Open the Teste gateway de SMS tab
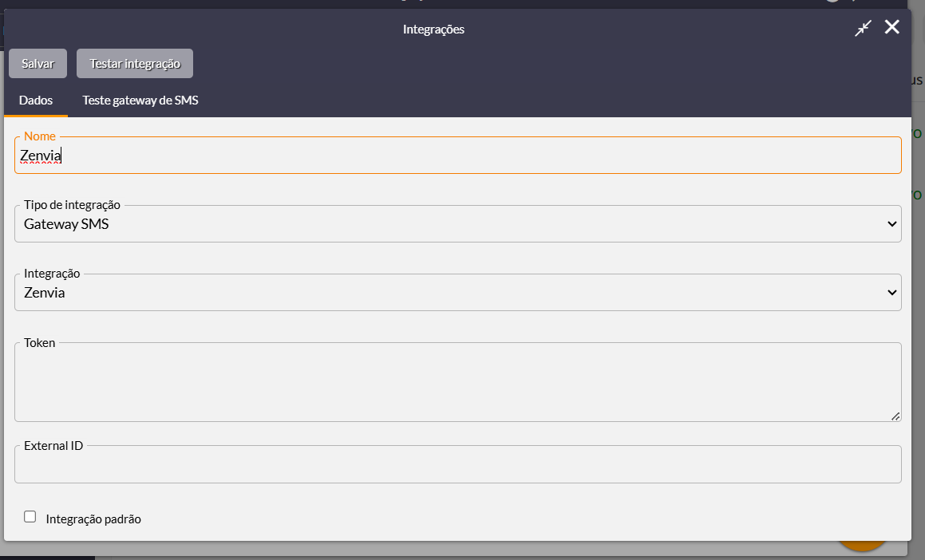Screen dimensions: 925x560 [140, 101]
